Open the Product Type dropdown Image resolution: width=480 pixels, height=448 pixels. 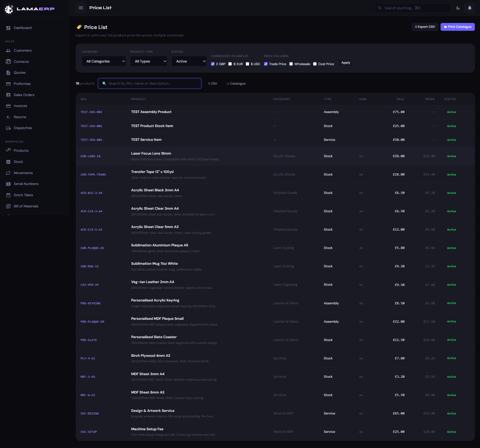pos(149,61)
